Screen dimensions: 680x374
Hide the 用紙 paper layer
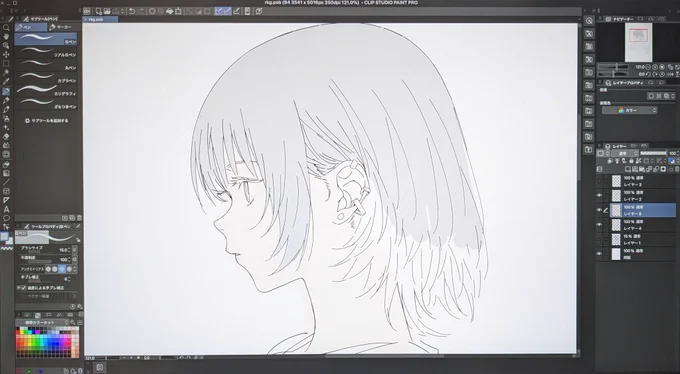(x=599, y=254)
